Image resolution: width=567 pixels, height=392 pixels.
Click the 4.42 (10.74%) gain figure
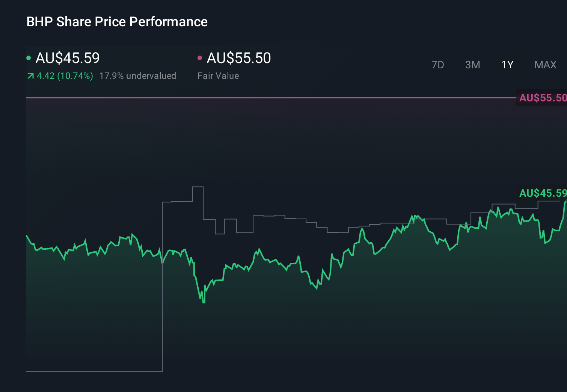(65, 76)
